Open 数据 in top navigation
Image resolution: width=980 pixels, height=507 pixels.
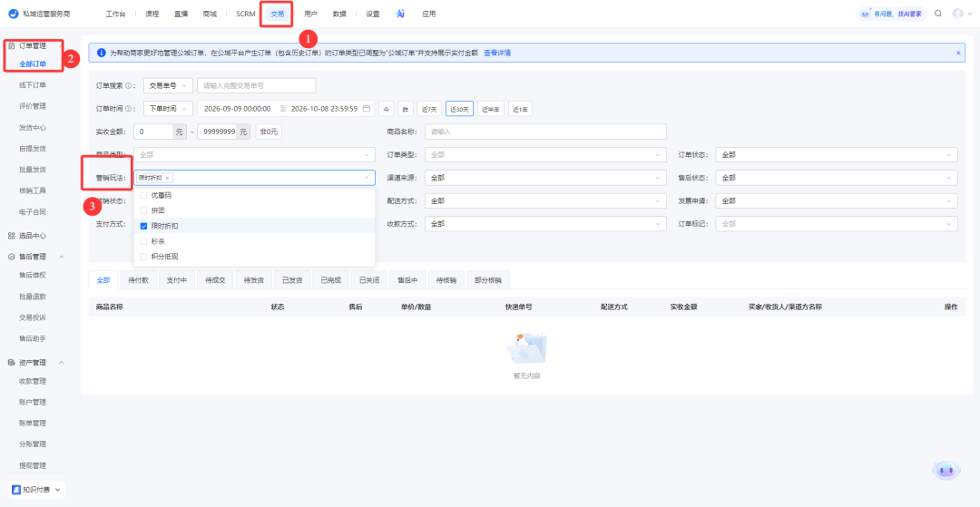click(339, 14)
